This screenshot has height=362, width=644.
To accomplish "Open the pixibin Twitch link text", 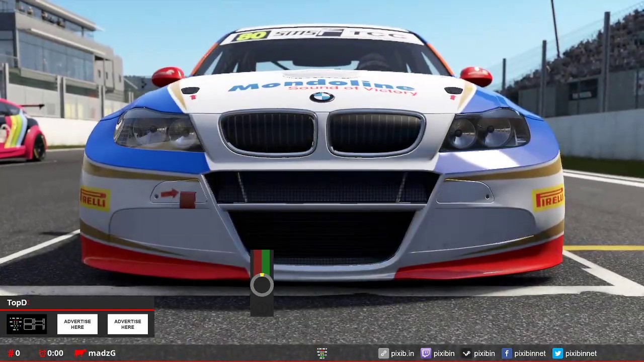I will click(444, 353).
